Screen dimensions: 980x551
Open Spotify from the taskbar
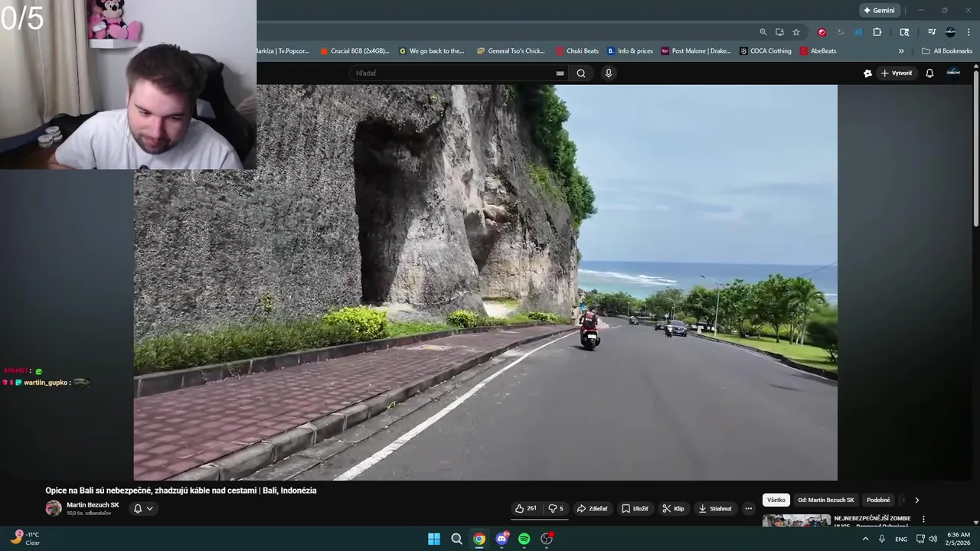coord(524,539)
